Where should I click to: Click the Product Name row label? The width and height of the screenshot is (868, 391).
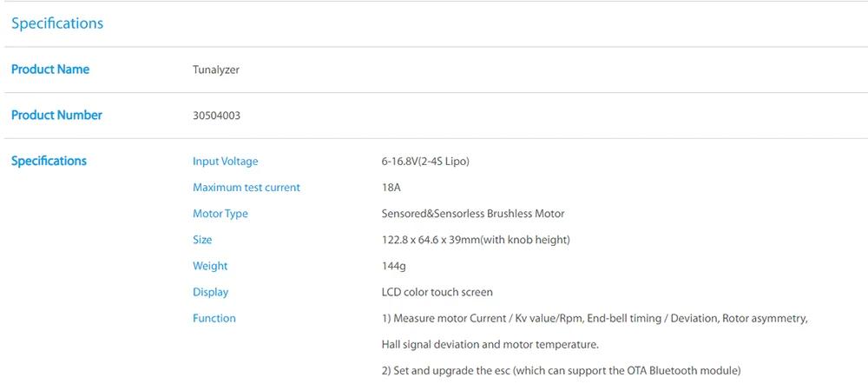pos(50,70)
